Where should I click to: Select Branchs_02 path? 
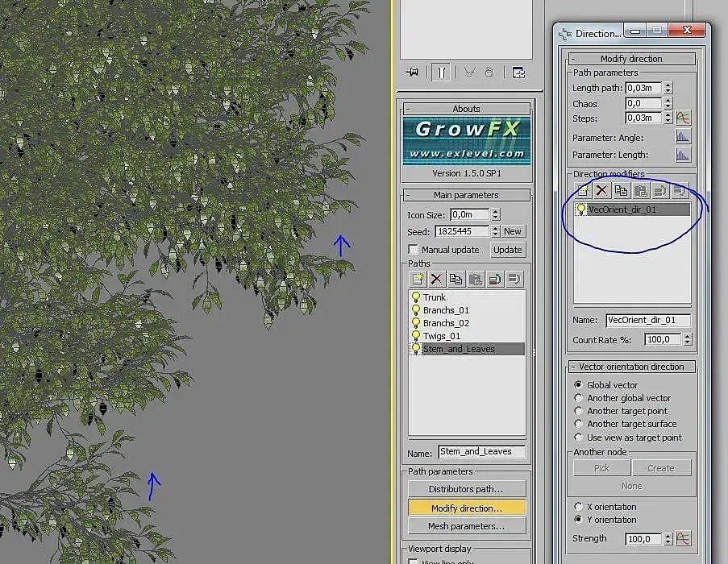click(x=467, y=323)
